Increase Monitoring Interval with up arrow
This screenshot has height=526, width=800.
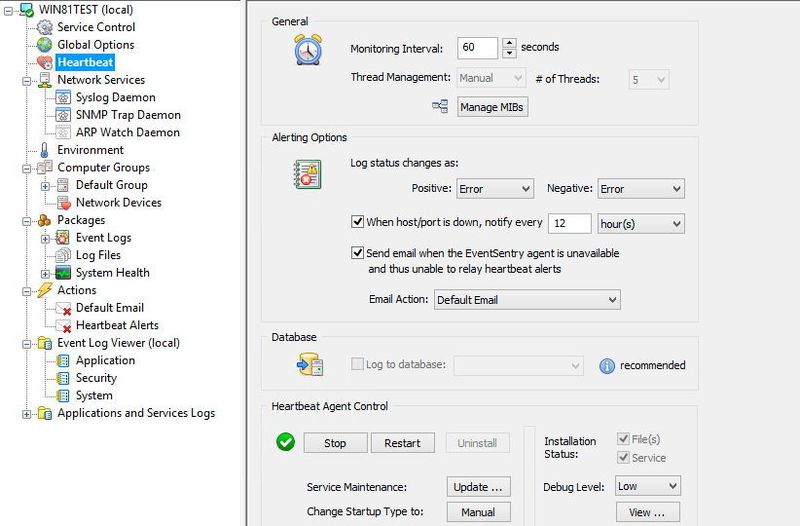click(x=509, y=43)
